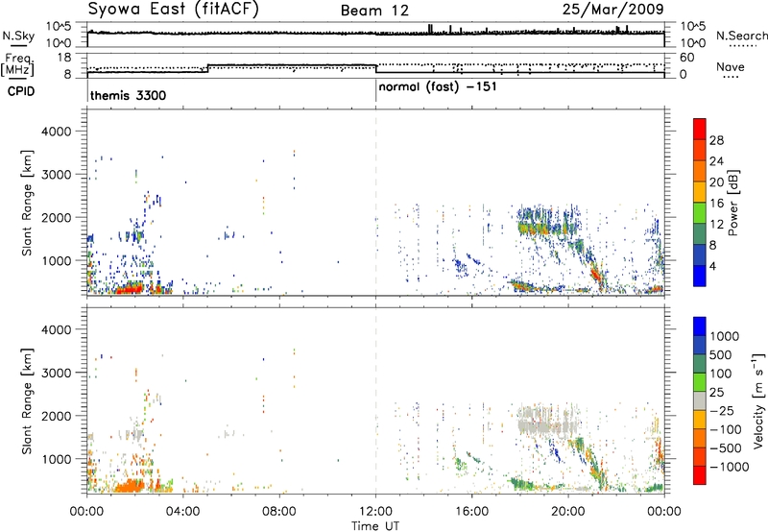Click the '-1000' label on velocity colorbar
Screen dimensions: 768x532
pos(729,467)
